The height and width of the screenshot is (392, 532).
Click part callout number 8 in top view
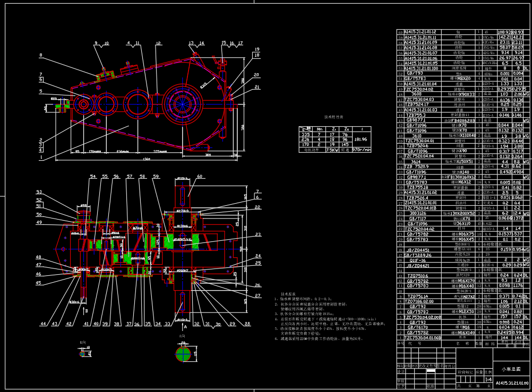point(40,56)
